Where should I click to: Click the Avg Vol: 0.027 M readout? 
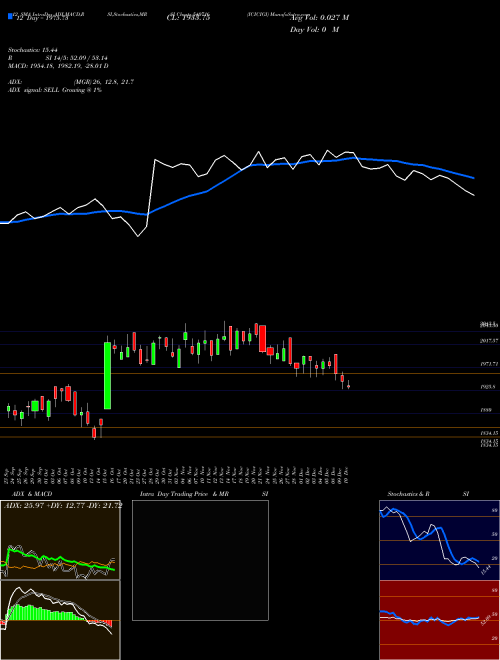click(319, 18)
